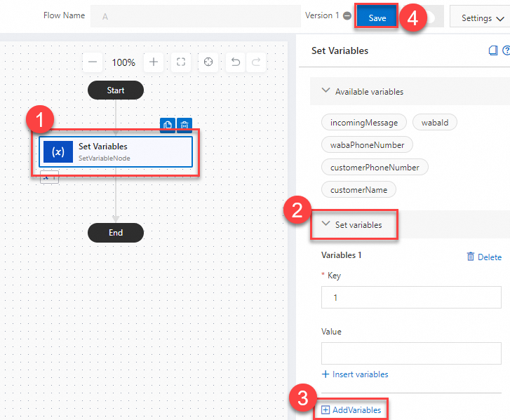This screenshot has height=420, width=510.
Task: Fit canvas to screen icon
Action: 181,62
